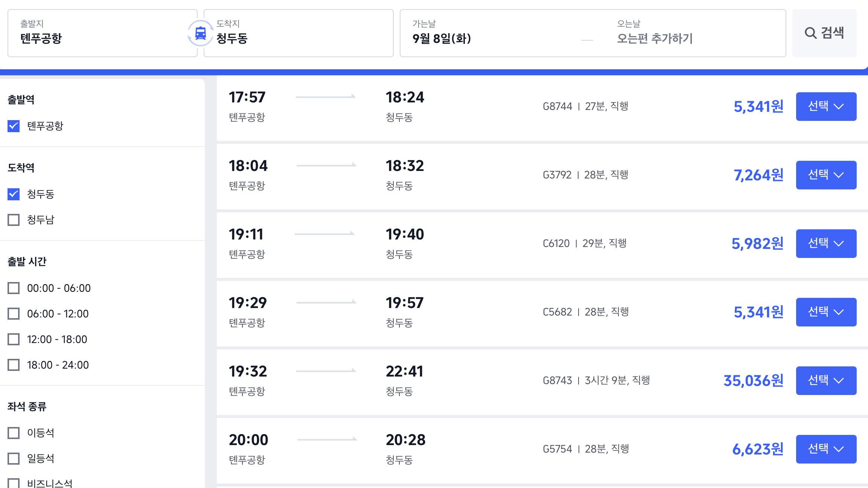Screen dimensions: 868x488
Task: Open 선택 dropdown for train G8743
Action: [826, 381]
